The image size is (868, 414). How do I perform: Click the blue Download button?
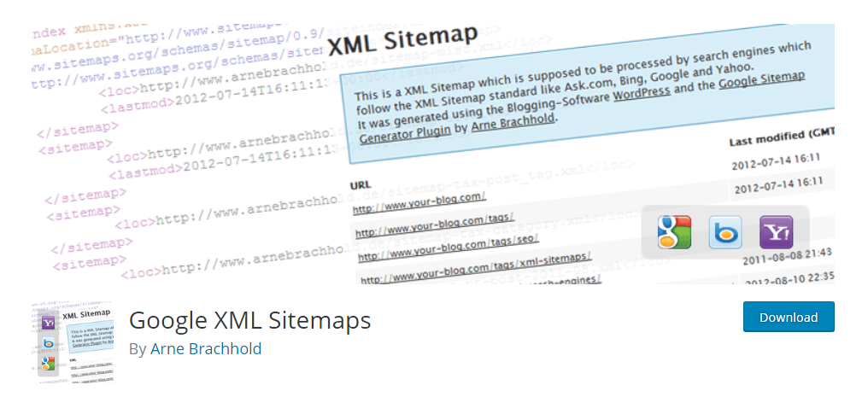789,317
